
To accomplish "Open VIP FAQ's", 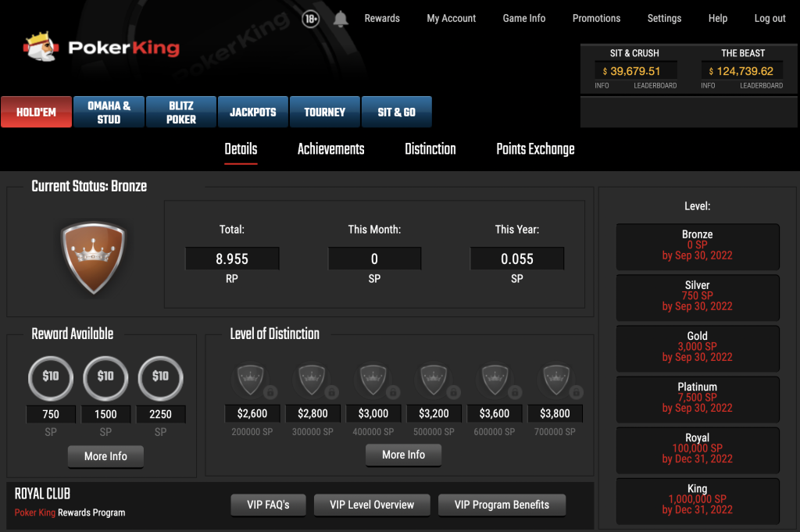I will 269,505.
